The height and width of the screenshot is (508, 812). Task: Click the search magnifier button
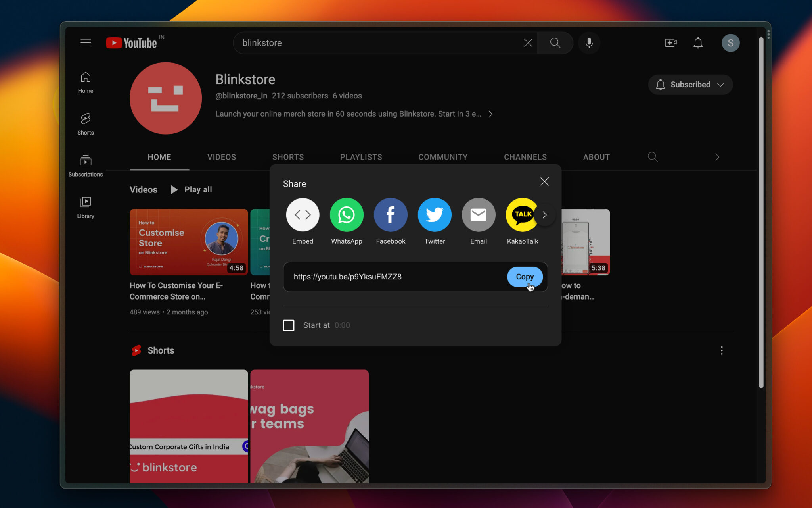coord(555,43)
